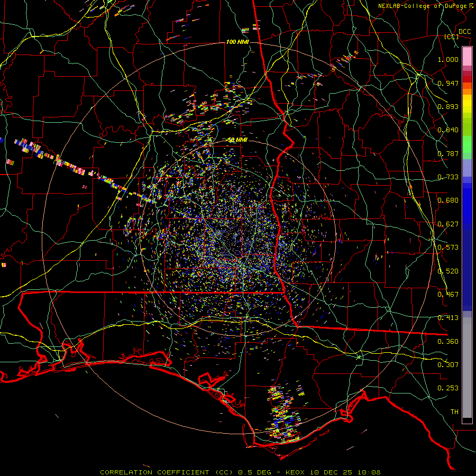Click the 0.947 scale value
476x476 pixels.
click(448, 83)
